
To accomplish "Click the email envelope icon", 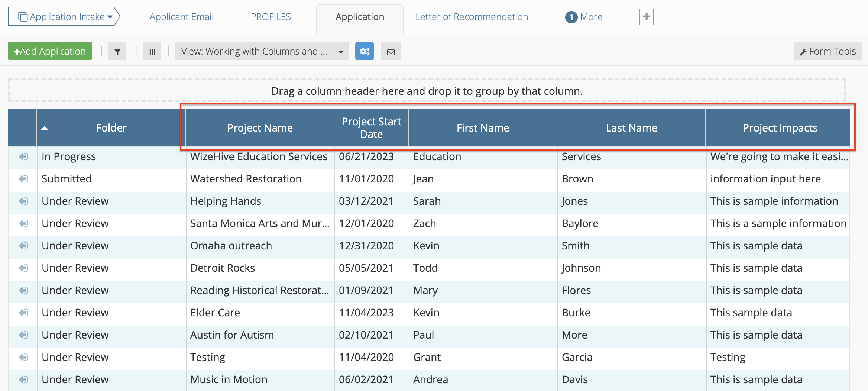I will click(x=391, y=51).
